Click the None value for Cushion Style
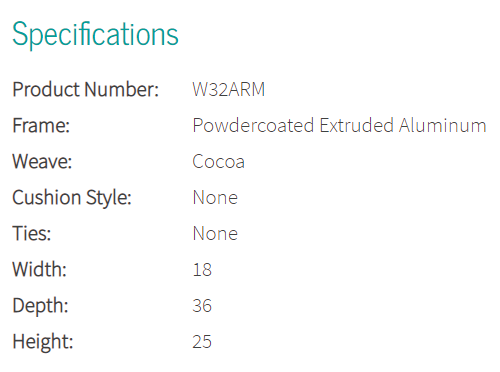The width and height of the screenshot is (500, 372). click(215, 198)
